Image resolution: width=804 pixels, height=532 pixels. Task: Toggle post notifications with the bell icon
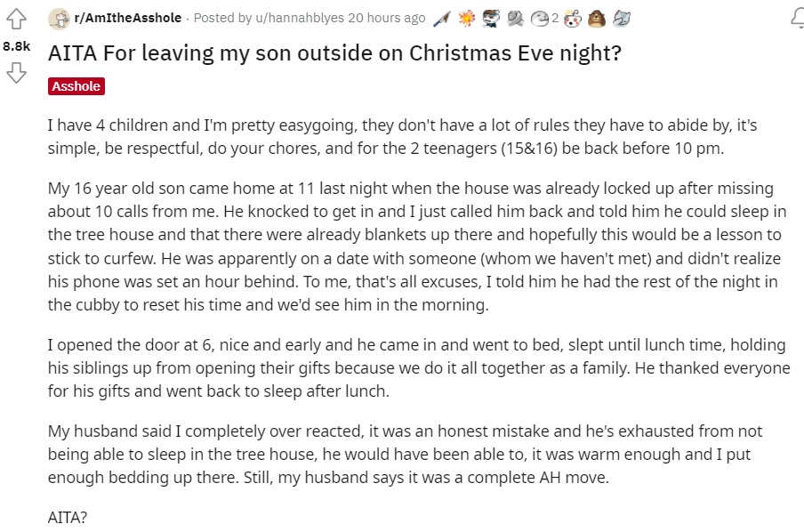795,18
